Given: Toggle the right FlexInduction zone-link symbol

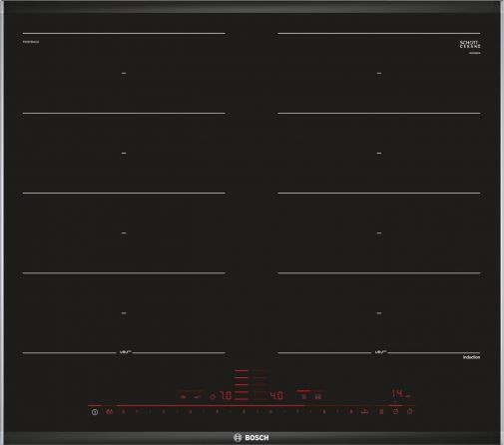Looking at the screenshot, I should coord(318,396).
